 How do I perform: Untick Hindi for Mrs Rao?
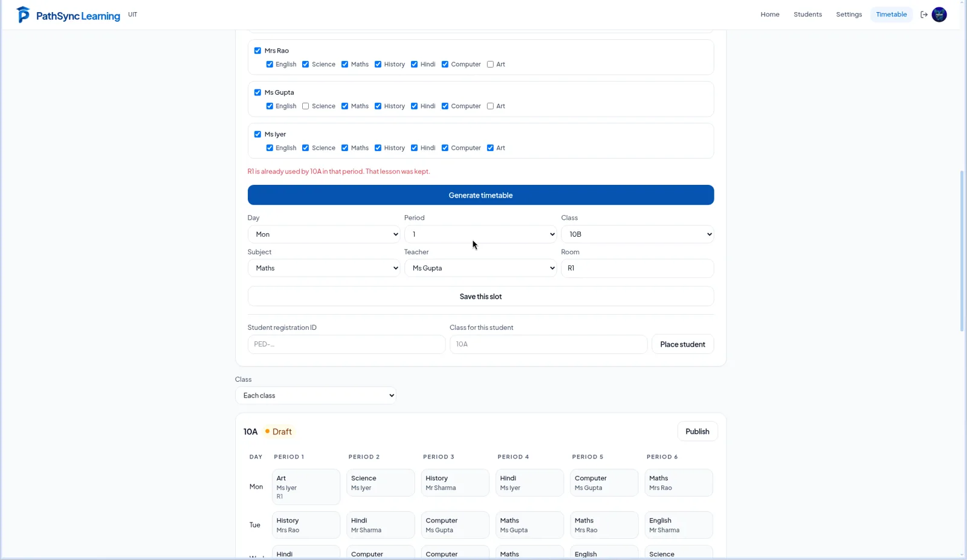[x=414, y=64]
